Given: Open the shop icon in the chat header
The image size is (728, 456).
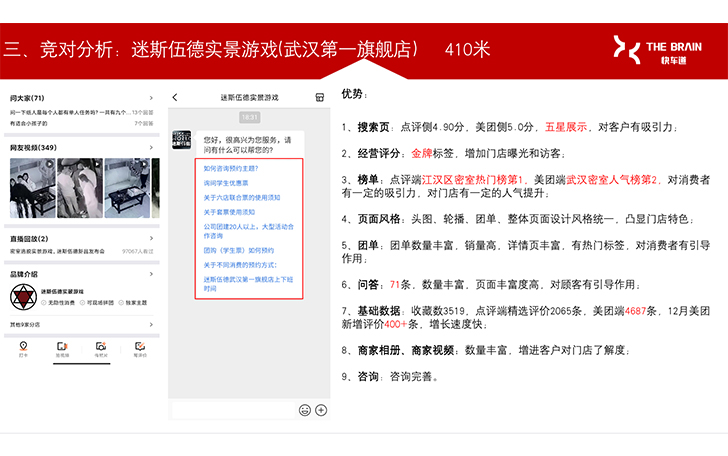Looking at the screenshot, I should point(319,97).
